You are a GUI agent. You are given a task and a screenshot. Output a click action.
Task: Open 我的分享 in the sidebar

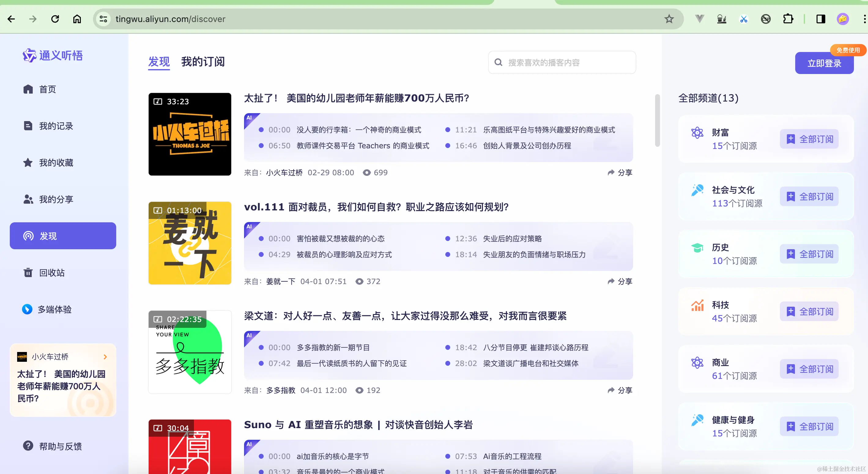63,199
